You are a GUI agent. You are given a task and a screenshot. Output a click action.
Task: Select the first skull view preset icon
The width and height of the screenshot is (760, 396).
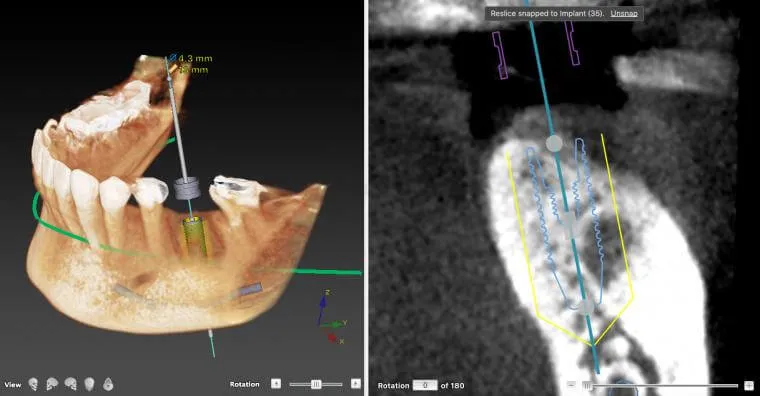pos(33,384)
